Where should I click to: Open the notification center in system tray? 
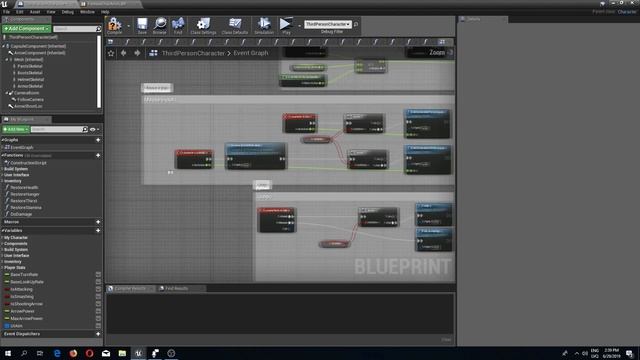[x=629, y=353]
